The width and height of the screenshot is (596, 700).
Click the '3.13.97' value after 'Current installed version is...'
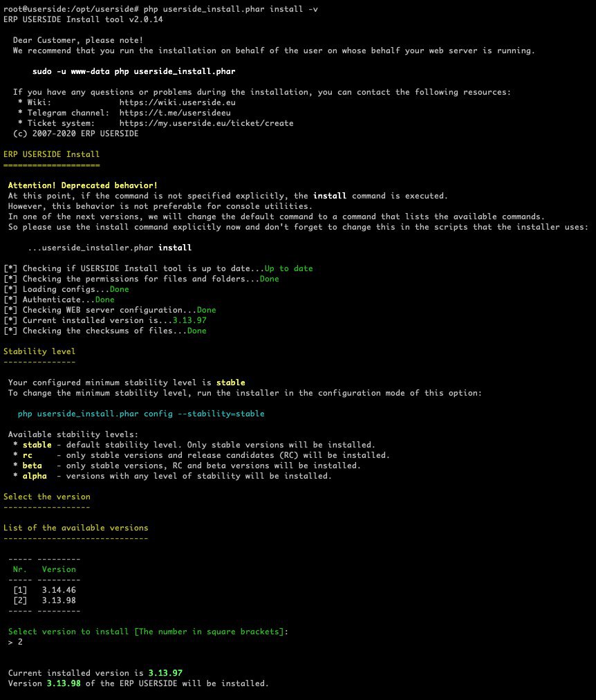[x=189, y=320]
